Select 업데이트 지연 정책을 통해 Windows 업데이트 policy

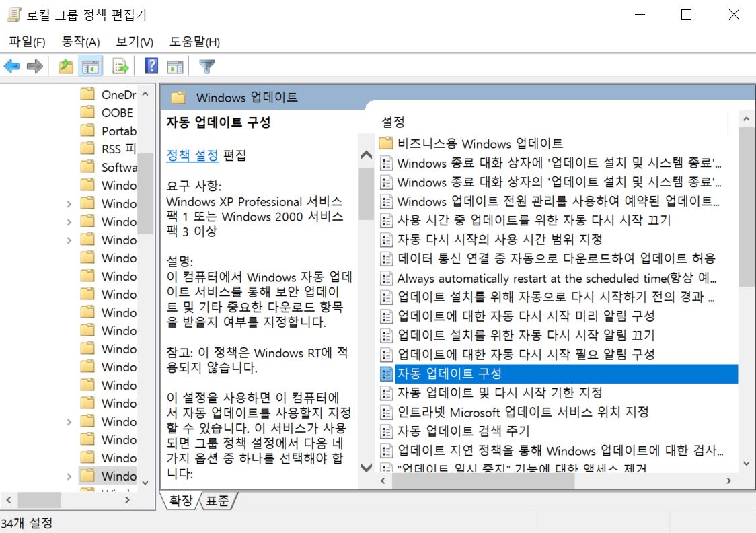[559, 450]
